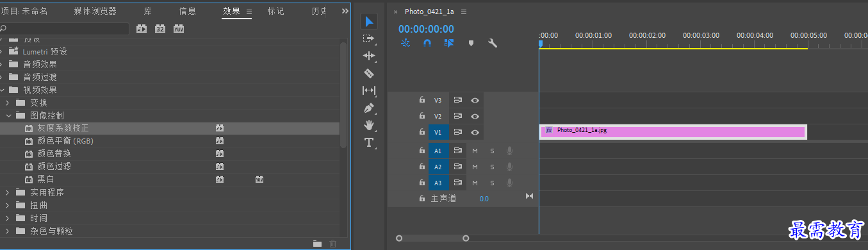Target the A1 audio track header
The height and width of the screenshot is (250, 868).
point(438,151)
